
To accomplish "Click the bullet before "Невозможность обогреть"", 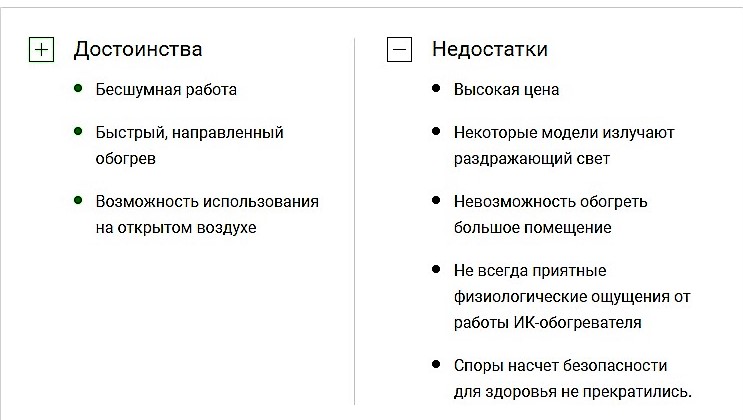I will [x=436, y=200].
